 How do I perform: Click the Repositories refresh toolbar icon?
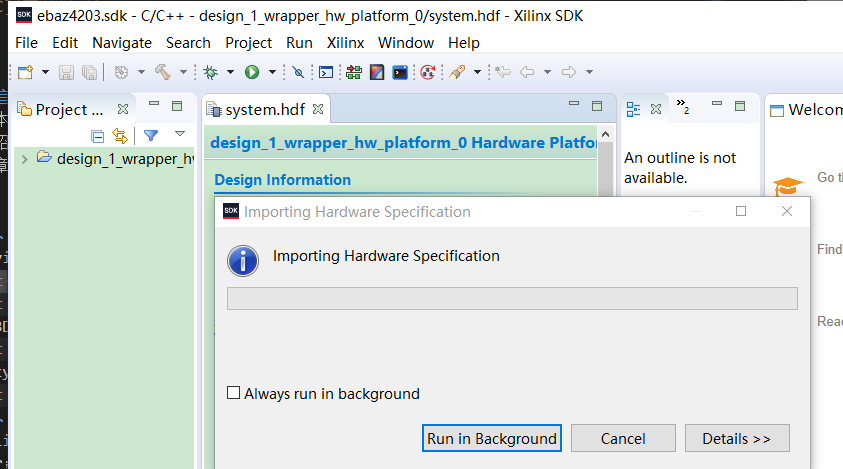click(428, 72)
